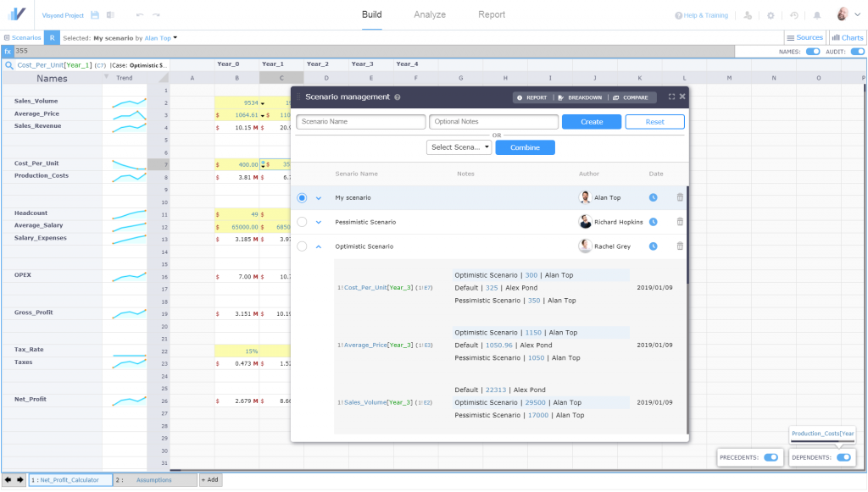Delete Pessimistic Scenario with trash icon
This screenshot has width=868, height=492.
680,221
